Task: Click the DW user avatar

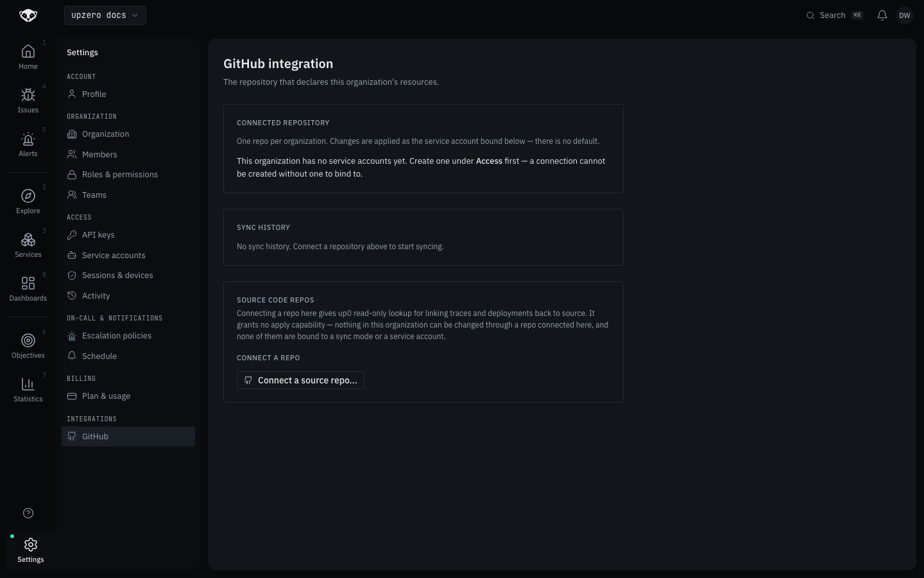Action: coord(905,15)
